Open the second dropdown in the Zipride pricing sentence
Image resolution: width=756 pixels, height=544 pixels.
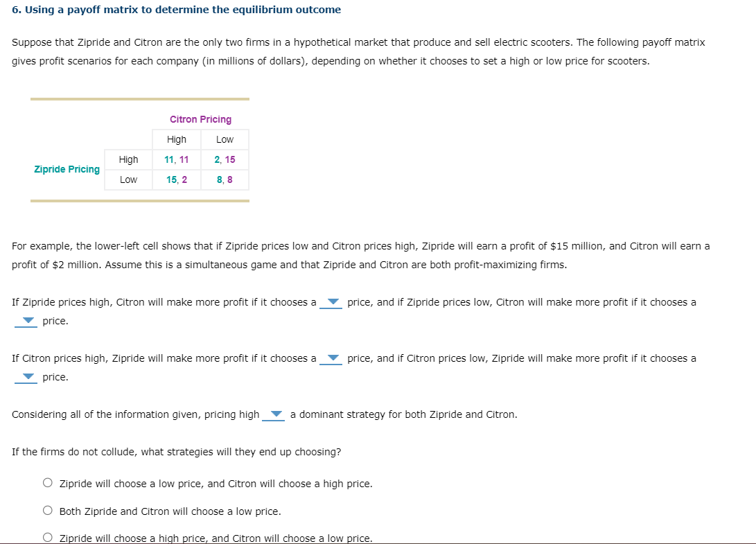click(x=26, y=377)
